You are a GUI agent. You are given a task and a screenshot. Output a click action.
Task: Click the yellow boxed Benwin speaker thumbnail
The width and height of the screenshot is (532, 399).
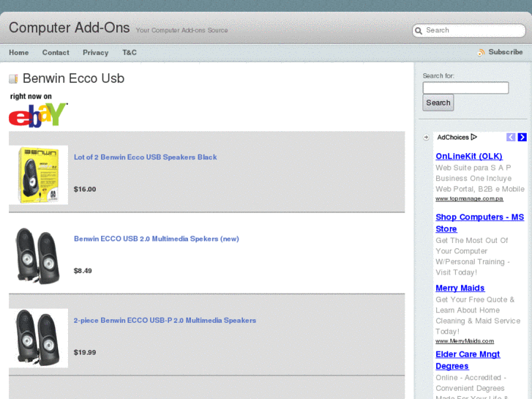pyautogui.click(x=38, y=175)
